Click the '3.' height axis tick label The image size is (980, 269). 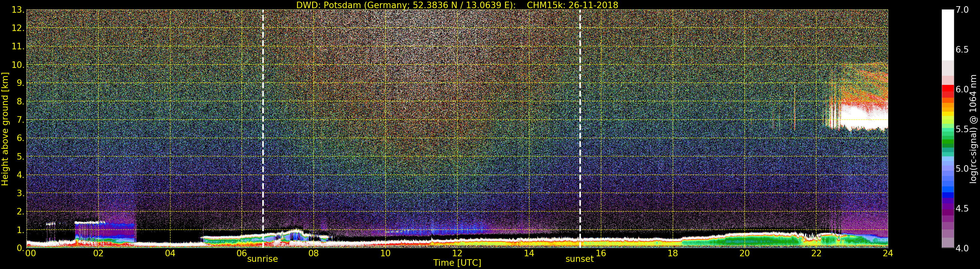[x=21, y=193]
